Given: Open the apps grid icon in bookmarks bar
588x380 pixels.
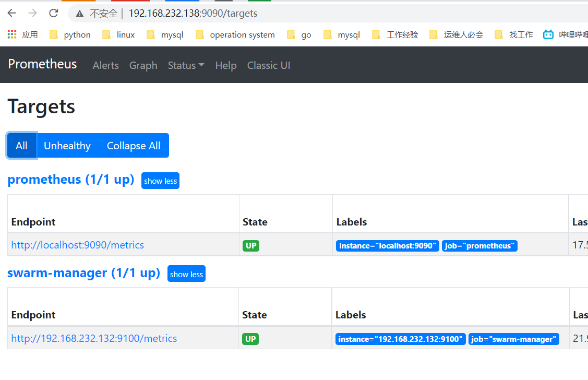Looking at the screenshot, I should (12, 34).
